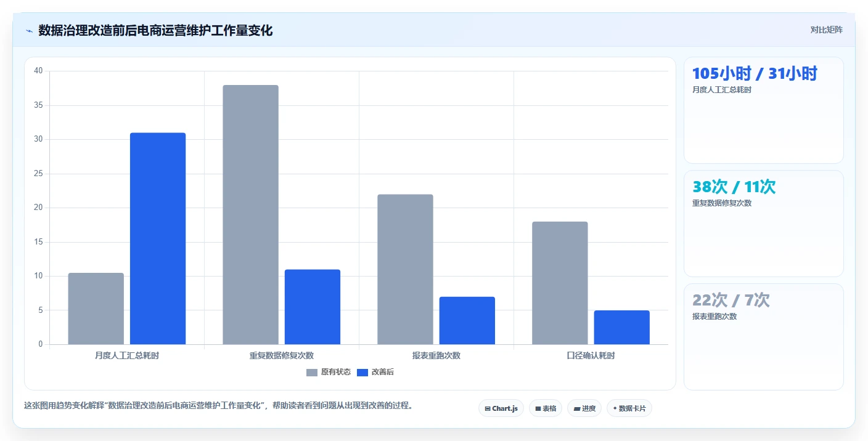Open the 表格 chip

click(546, 408)
